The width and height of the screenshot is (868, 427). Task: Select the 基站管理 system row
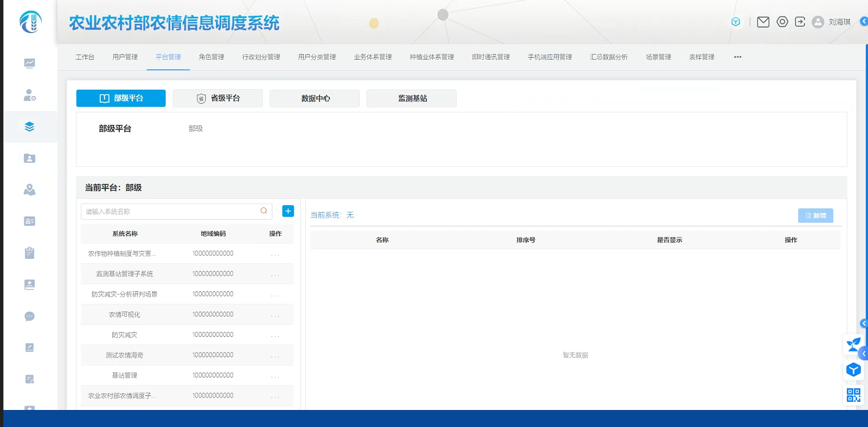(x=187, y=375)
